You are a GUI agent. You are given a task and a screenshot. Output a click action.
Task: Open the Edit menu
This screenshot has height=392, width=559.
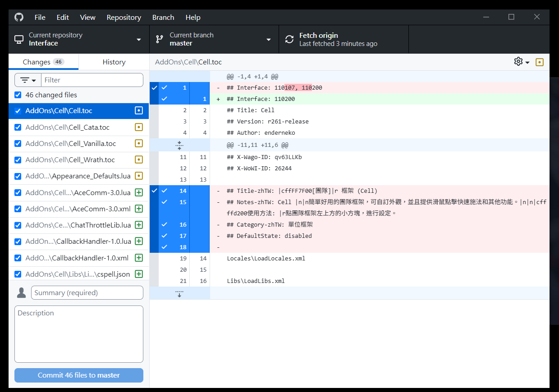pyautogui.click(x=63, y=17)
